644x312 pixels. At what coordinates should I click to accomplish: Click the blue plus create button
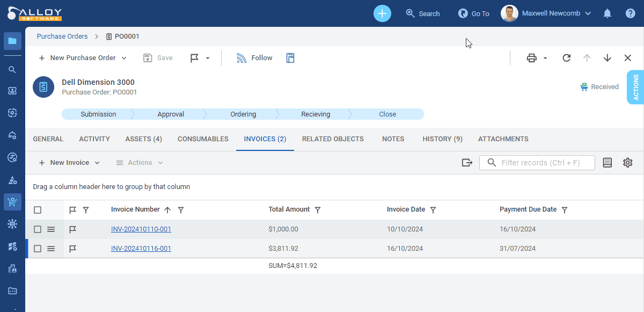382,13
